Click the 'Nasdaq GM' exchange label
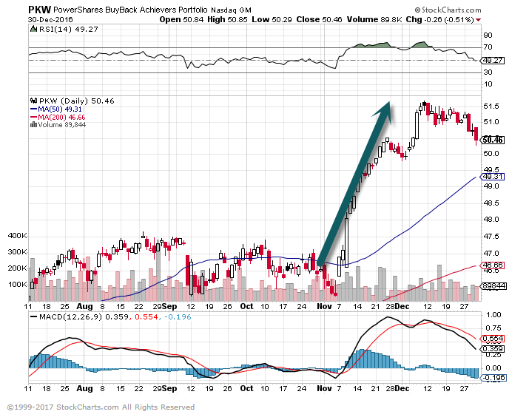529x420 pixels. [231, 10]
